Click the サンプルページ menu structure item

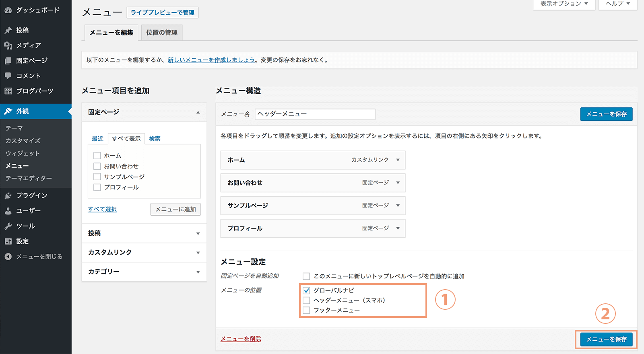313,206
